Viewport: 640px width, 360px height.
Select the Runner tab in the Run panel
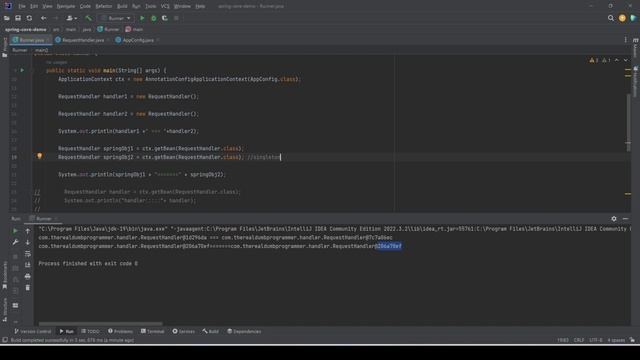pos(43,219)
